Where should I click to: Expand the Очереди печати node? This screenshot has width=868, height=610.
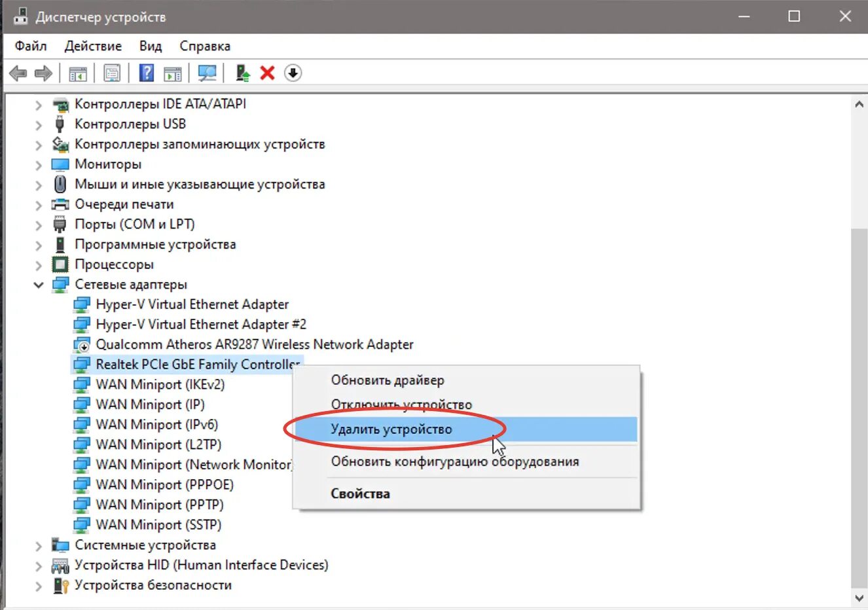coord(39,205)
